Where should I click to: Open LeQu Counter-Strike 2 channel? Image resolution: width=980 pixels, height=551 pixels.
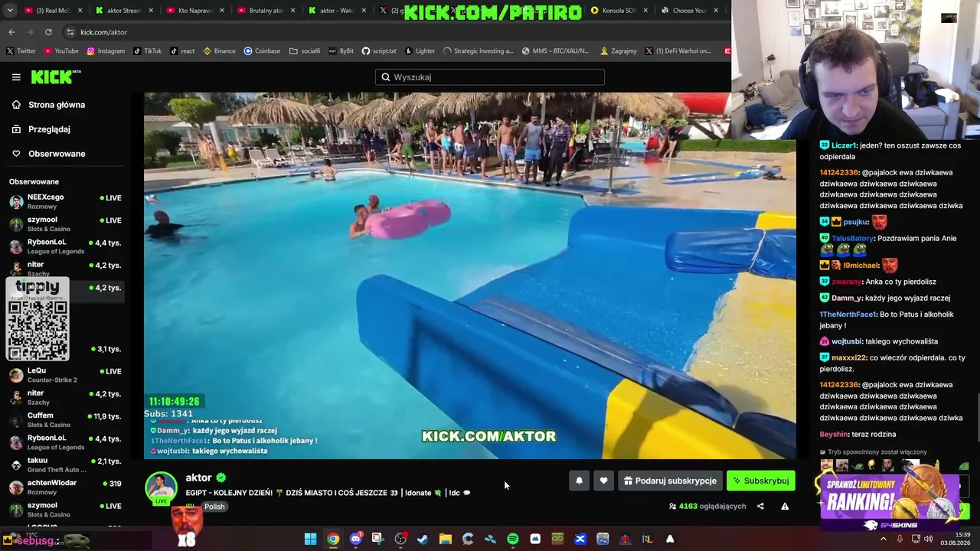[65, 375]
